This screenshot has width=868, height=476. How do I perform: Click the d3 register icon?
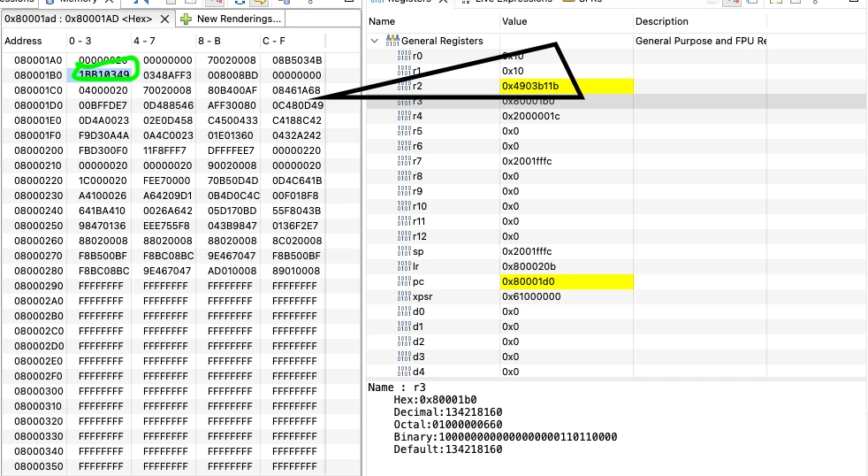point(404,357)
